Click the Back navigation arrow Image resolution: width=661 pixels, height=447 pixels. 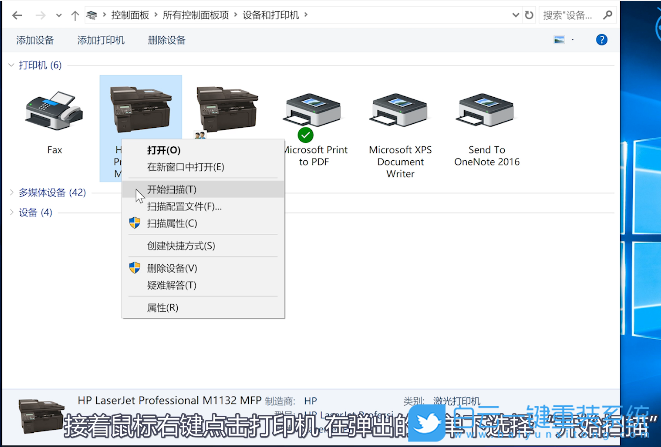coord(17,16)
